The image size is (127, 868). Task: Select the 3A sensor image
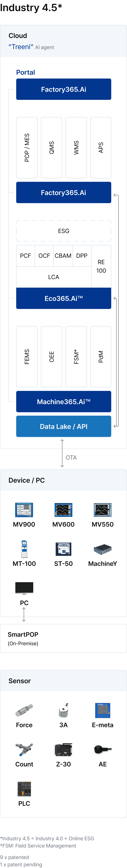click(x=63, y=710)
